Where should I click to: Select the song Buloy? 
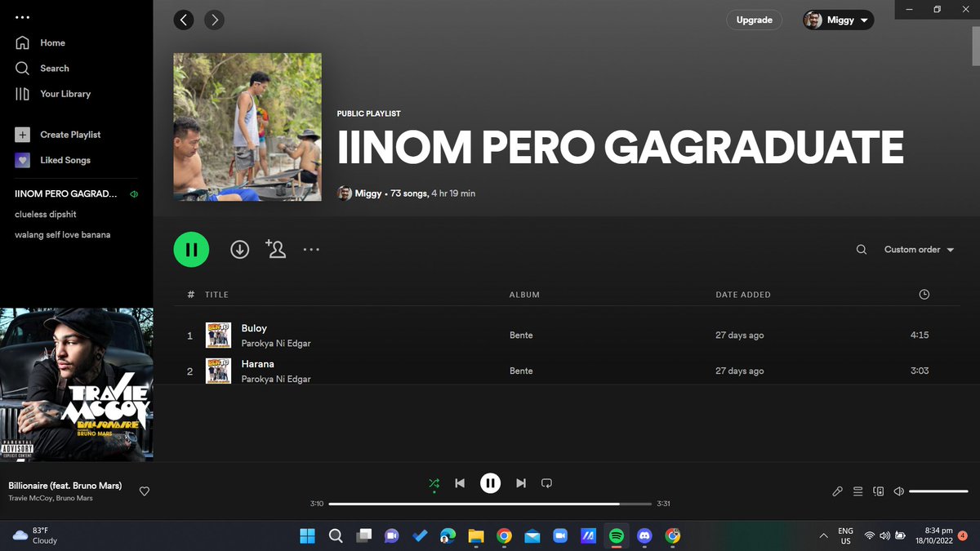(x=254, y=328)
